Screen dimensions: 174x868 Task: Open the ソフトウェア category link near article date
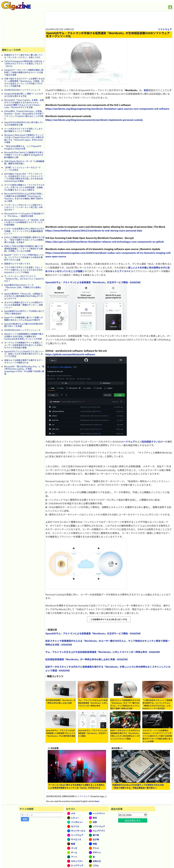[165, 29]
